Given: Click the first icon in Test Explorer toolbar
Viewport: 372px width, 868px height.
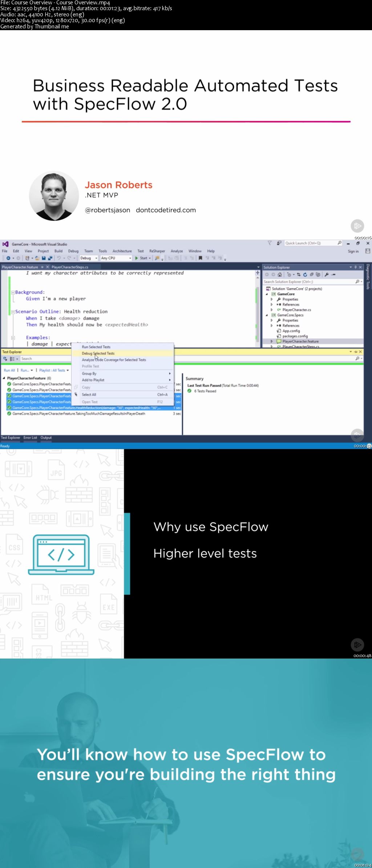Looking at the screenshot, I should pyautogui.click(x=5, y=359).
